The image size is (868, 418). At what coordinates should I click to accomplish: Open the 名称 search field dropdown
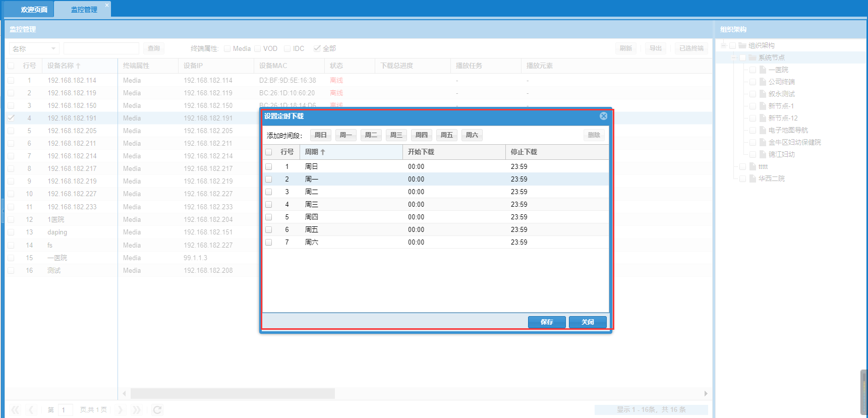(x=53, y=48)
